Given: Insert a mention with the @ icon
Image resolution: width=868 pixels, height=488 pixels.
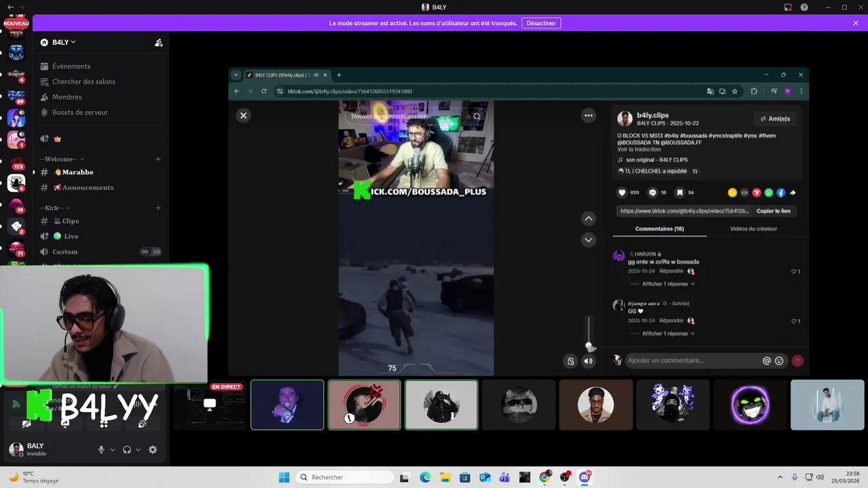Looking at the screenshot, I should tap(767, 361).
